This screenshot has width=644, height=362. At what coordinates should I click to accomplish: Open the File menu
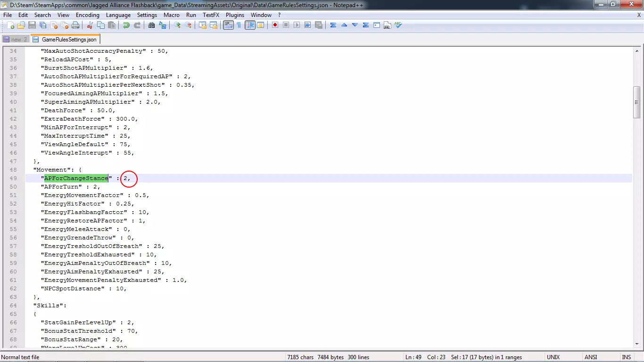(8, 15)
